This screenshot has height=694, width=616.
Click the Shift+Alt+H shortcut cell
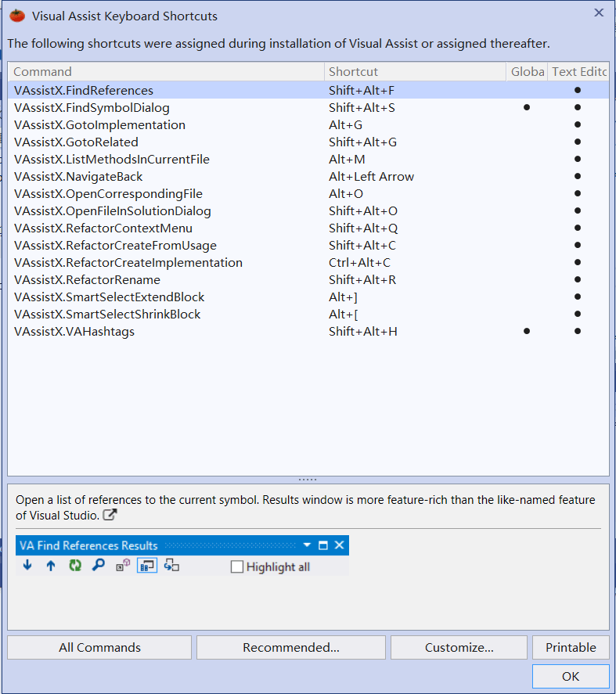click(x=362, y=332)
